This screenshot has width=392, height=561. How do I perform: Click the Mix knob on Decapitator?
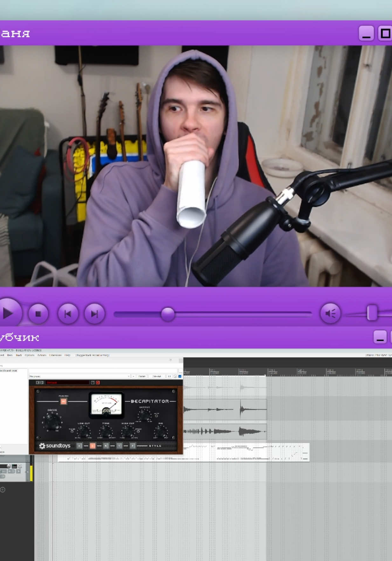(x=161, y=431)
